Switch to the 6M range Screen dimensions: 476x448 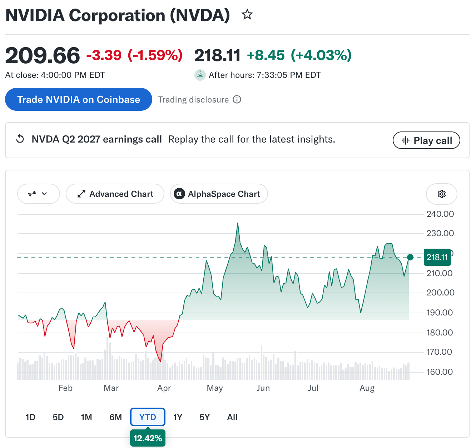click(116, 417)
